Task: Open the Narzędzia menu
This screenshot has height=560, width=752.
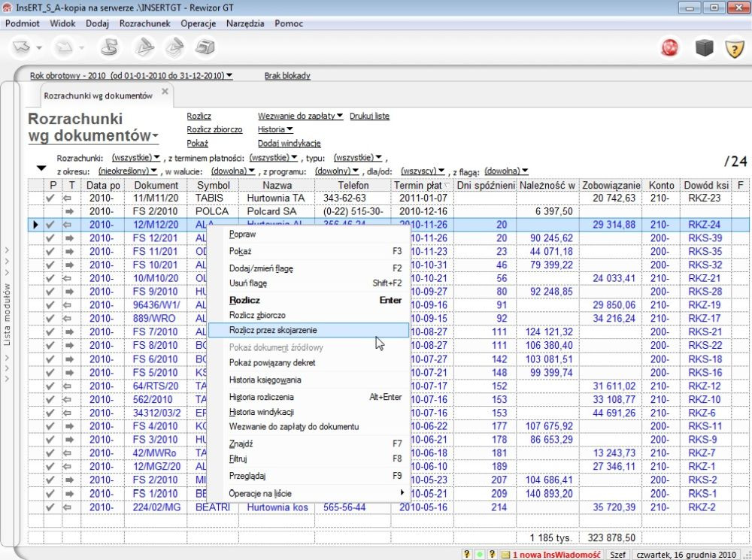Action: tap(245, 23)
